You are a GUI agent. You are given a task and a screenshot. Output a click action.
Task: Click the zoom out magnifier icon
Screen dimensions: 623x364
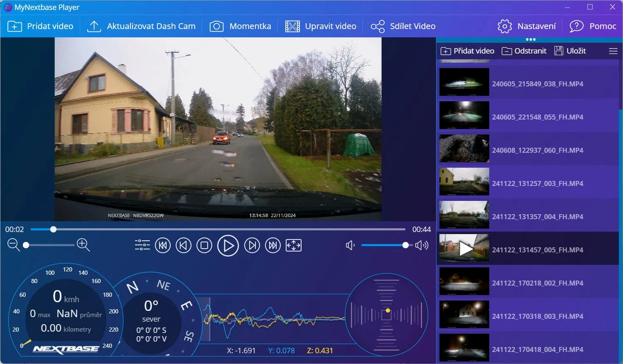13,245
